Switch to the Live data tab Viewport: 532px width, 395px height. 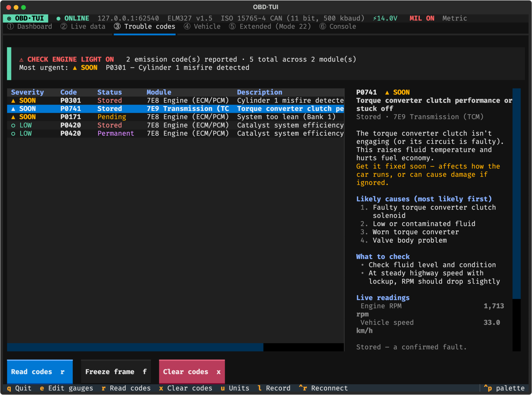coord(83,27)
